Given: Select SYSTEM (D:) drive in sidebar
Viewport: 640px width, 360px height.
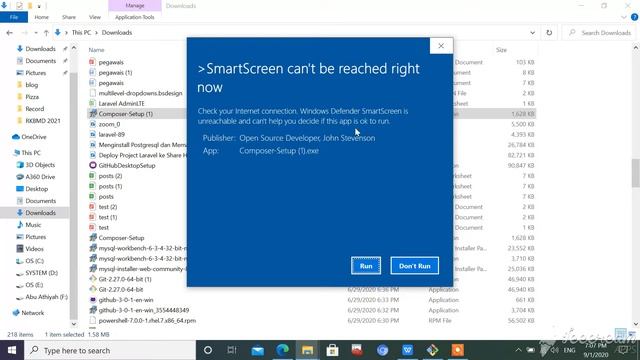Looking at the screenshot, I should 41,273.
